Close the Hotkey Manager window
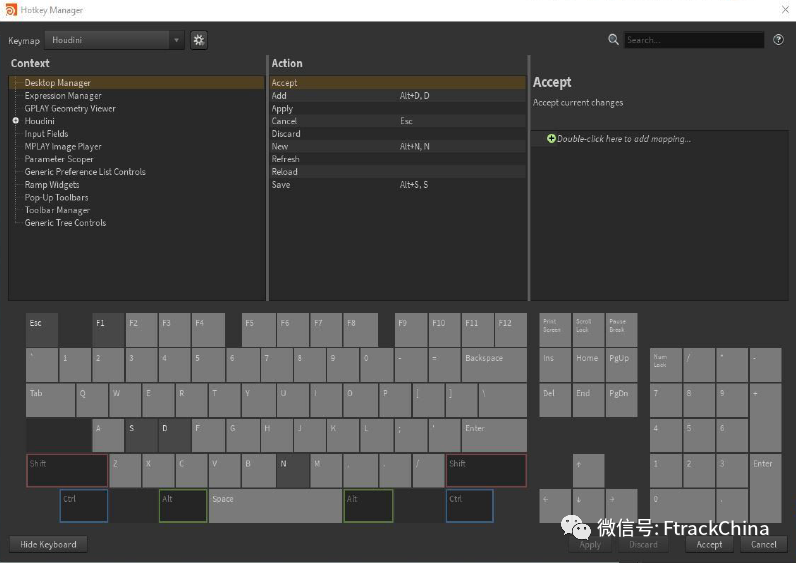This screenshot has width=796, height=563. (x=785, y=10)
